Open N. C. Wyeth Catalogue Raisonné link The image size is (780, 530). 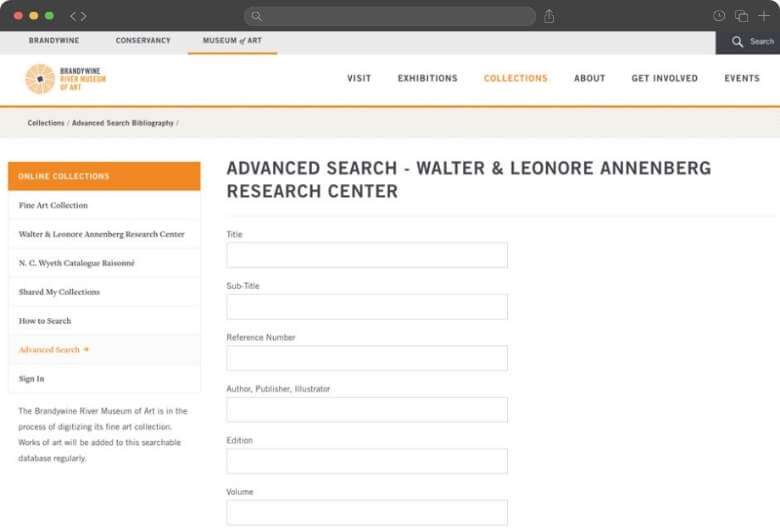(x=77, y=263)
